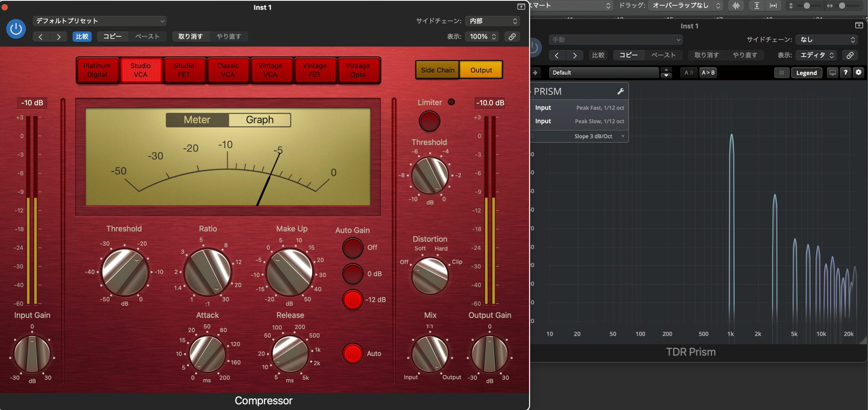The image size is (868, 410).
Task: Click the TDR Prism pause button
Action: [x=782, y=73]
